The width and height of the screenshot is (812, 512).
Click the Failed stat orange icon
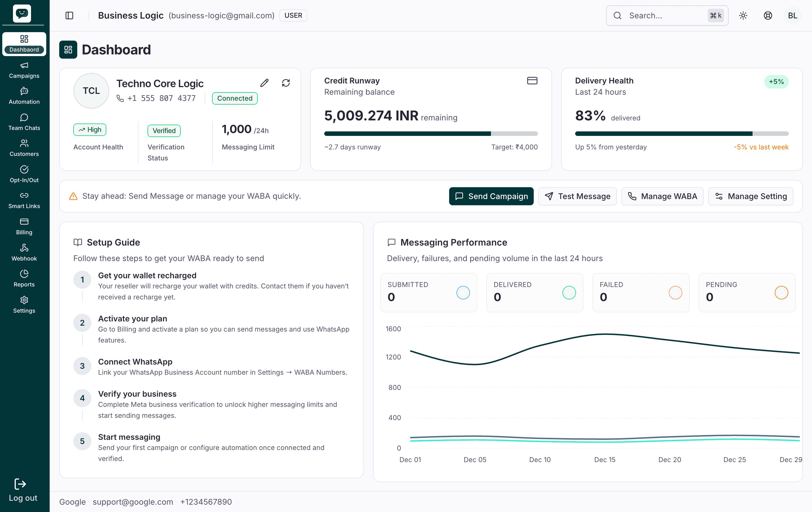point(676,292)
